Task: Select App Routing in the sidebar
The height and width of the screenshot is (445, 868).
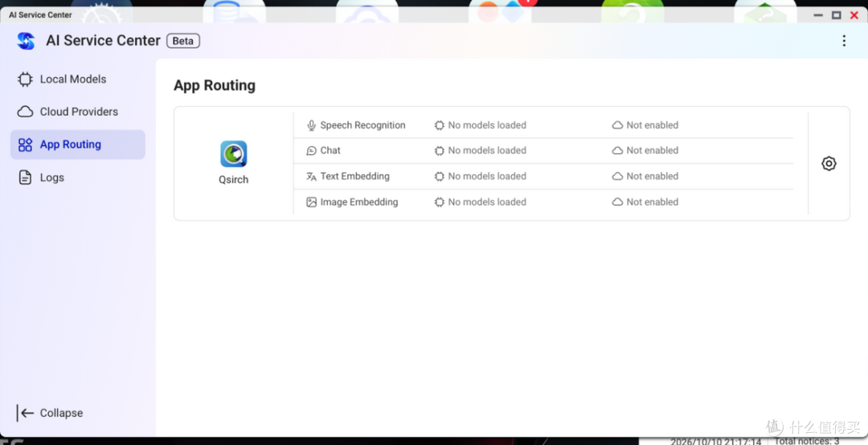Action: 77,145
